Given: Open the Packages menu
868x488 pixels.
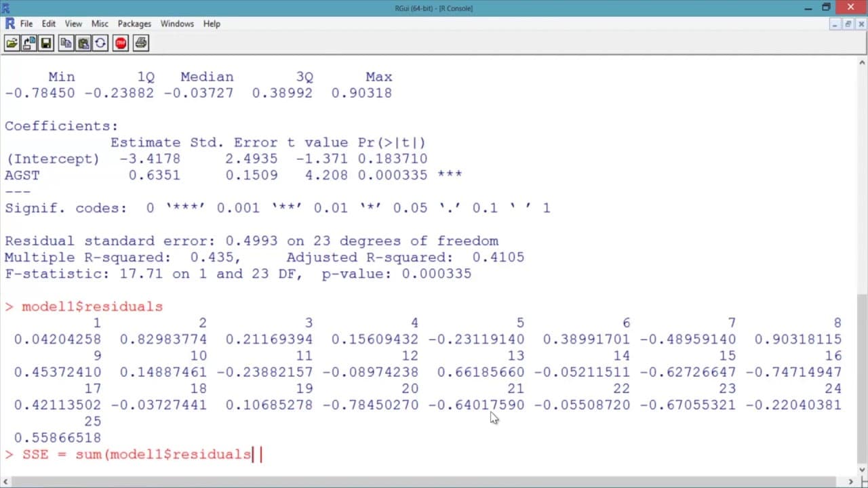Looking at the screenshot, I should click(134, 24).
